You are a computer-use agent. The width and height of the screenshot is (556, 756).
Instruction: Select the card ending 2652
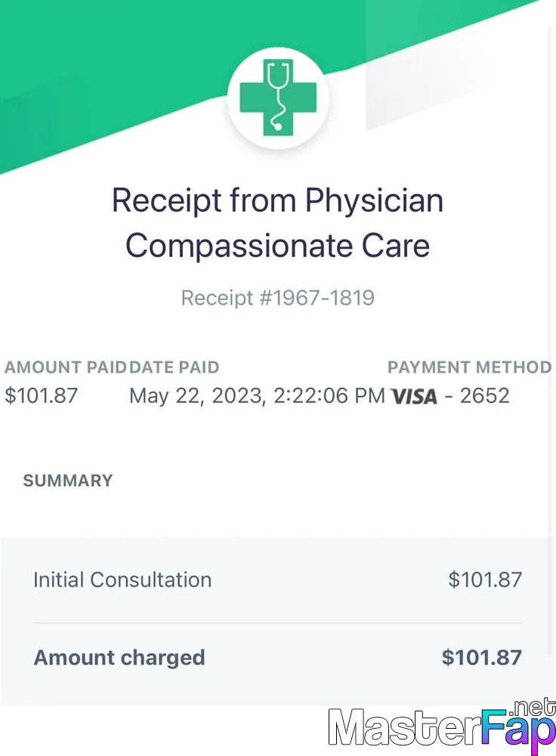point(485,396)
